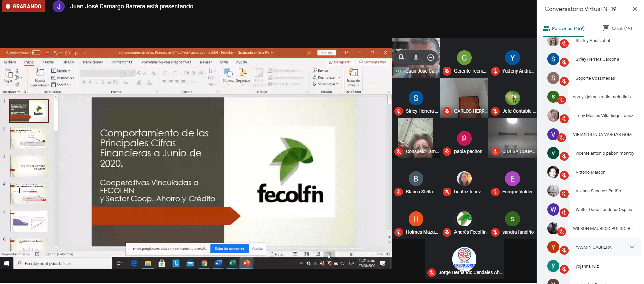Switch to the Diseño ribbon tab

pyautogui.click(x=68, y=62)
